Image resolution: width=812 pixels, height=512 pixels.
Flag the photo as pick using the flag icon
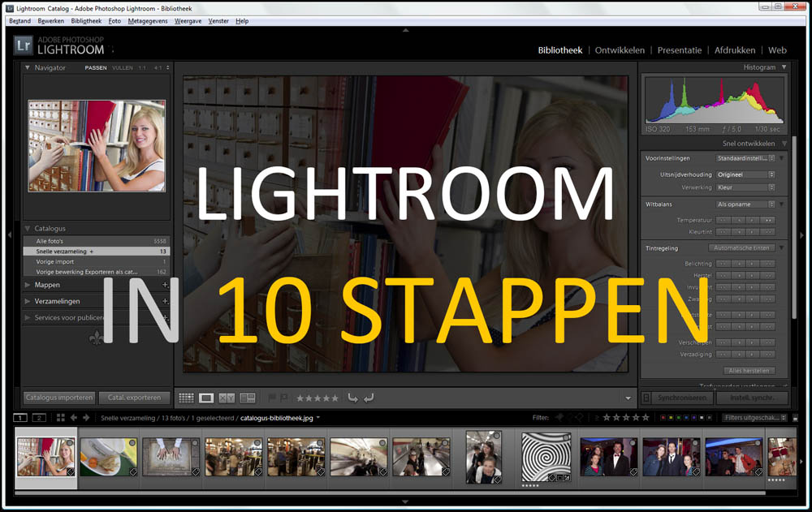tap(270, 398)
